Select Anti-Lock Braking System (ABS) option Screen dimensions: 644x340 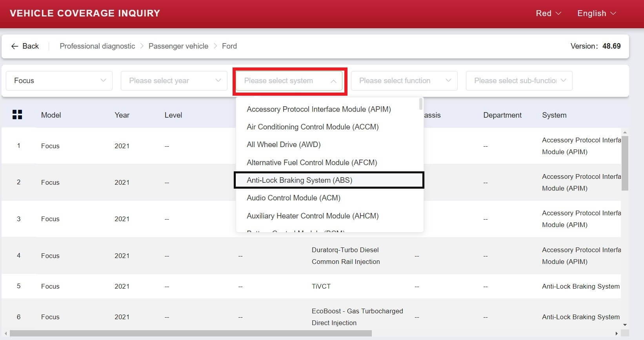coord(300,180)
